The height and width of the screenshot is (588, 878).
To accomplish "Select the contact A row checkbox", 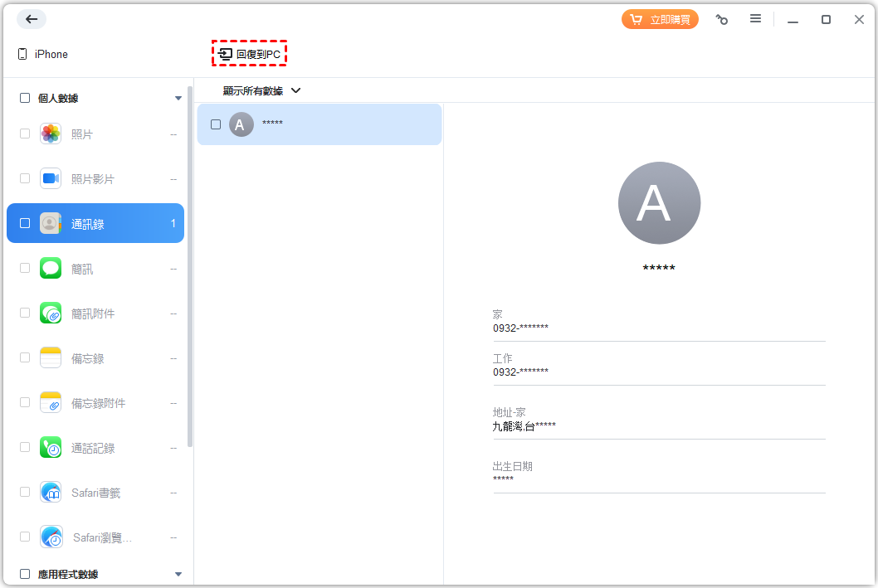I will pyautogui.click(x=216, y=124).
